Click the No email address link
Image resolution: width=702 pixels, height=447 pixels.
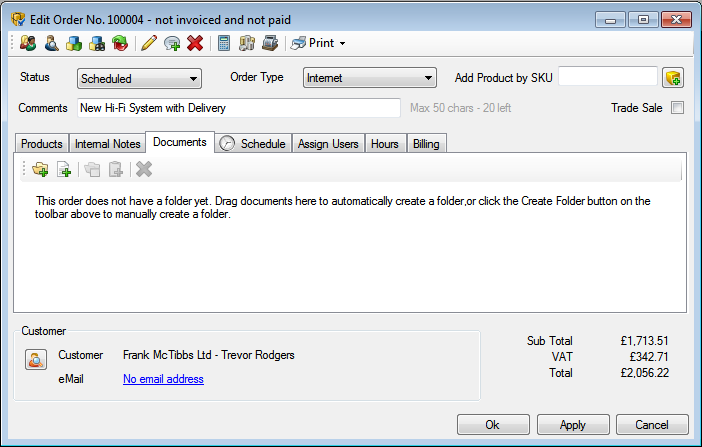tap(163, 379)
